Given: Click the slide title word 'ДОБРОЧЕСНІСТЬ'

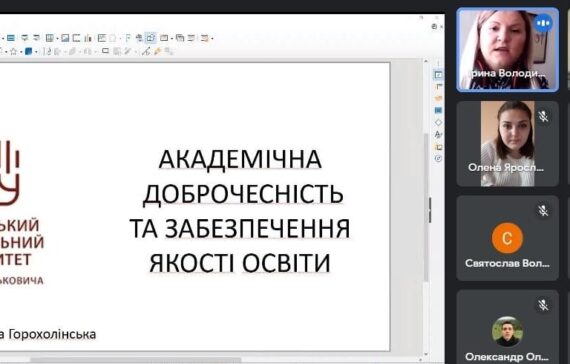Looking at the screenshot, I should pos(243,194).
